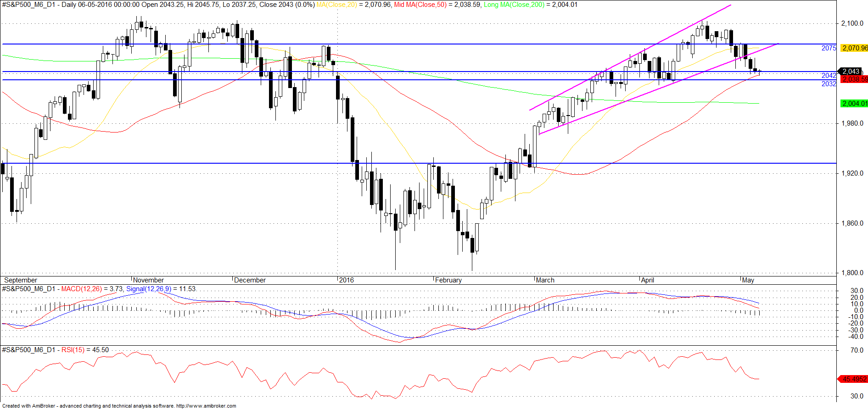Click the yellow 2,070.96 tag on the price axis

point(854,48)
